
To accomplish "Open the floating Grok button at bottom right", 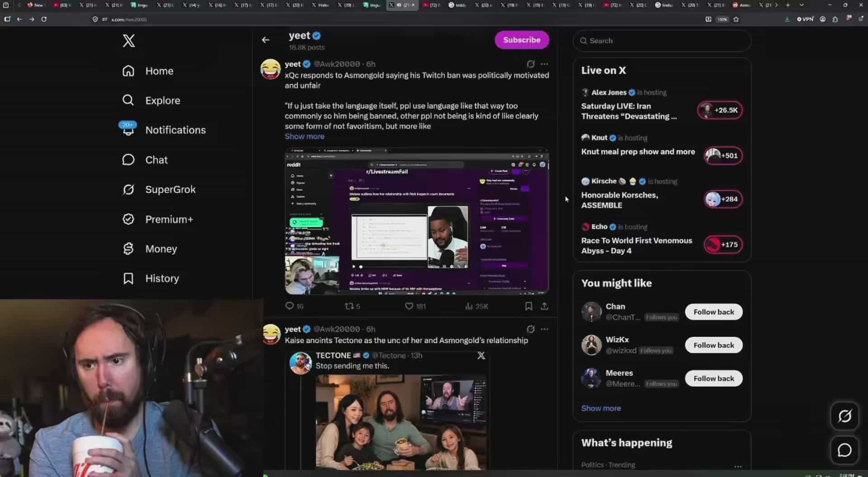I will point(844,416).
